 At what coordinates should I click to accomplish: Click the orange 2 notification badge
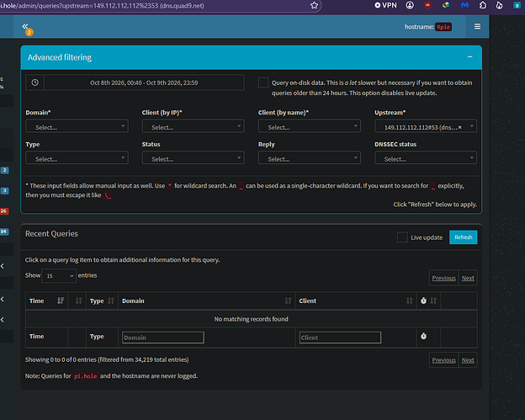(x=29, y=32)
